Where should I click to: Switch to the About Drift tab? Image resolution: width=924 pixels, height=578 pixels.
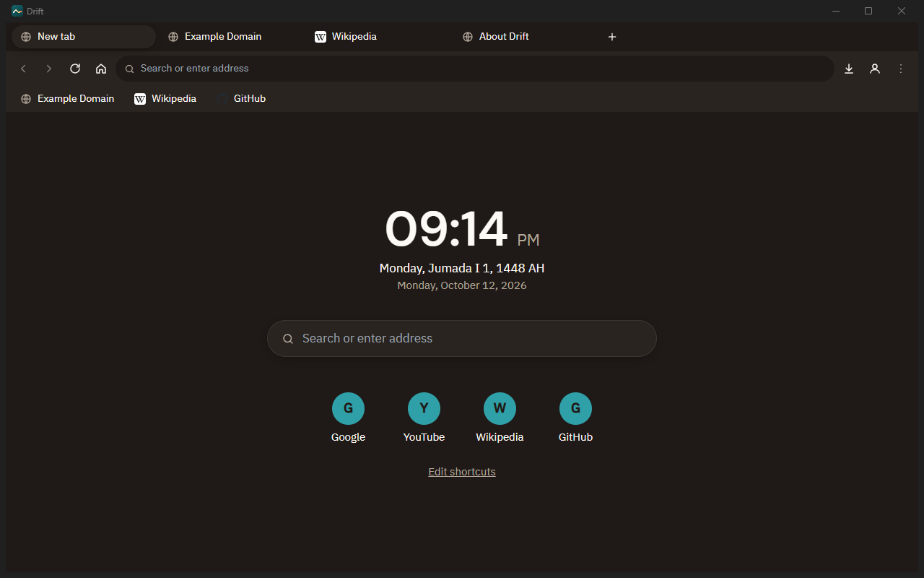point(526,37)
